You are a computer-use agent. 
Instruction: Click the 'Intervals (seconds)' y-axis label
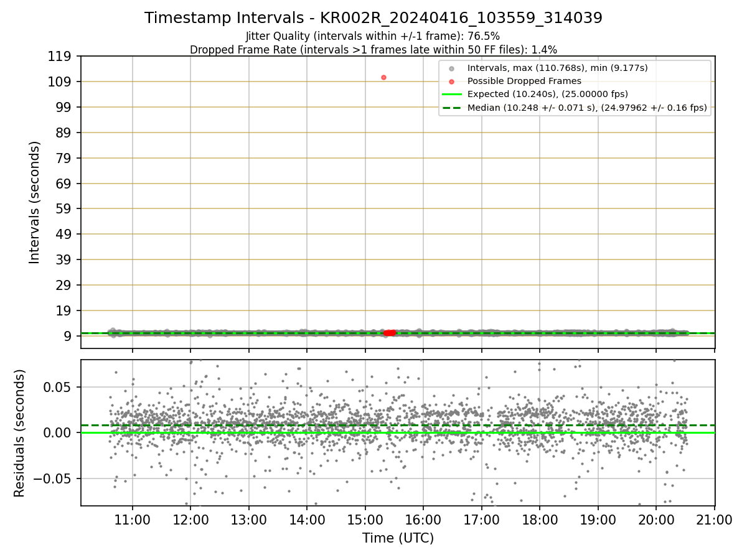[x=35, y=202]
